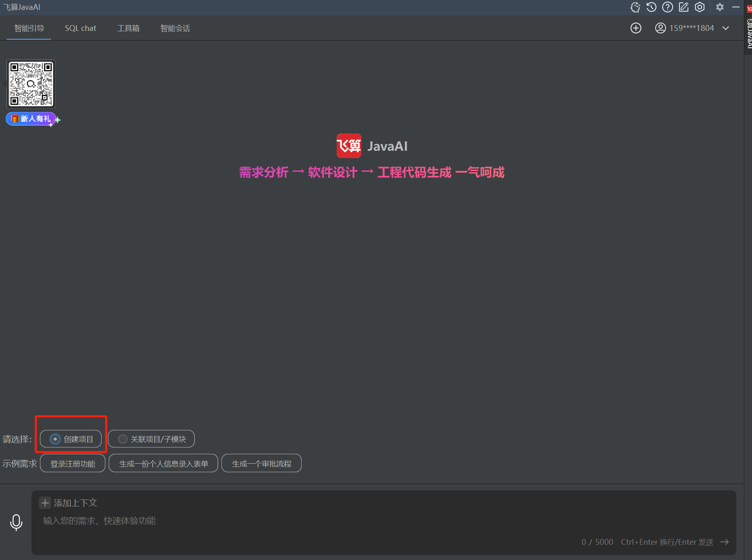752x560 pixels.
Task: Click the account name 159****1804
Action: coord(691,28)
